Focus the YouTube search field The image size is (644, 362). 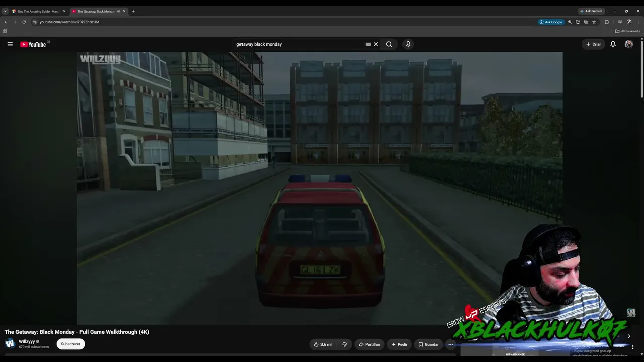click(299, 44)
